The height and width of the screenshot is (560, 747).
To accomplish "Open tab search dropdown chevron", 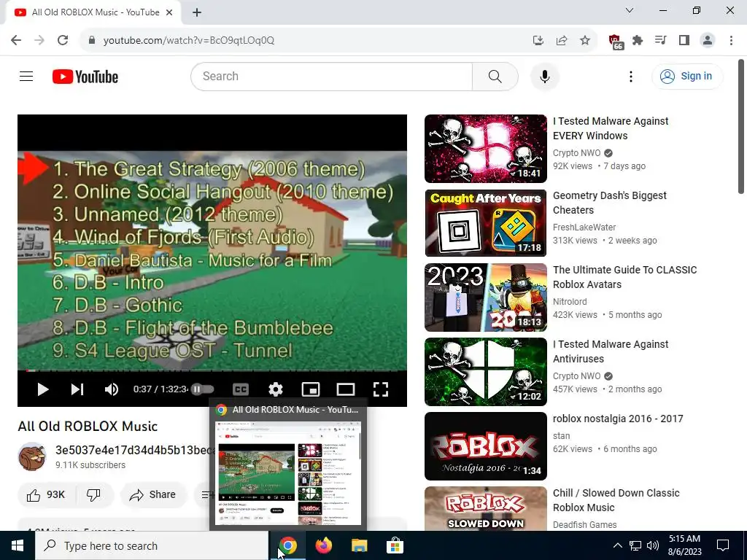I will pos(630,10).
